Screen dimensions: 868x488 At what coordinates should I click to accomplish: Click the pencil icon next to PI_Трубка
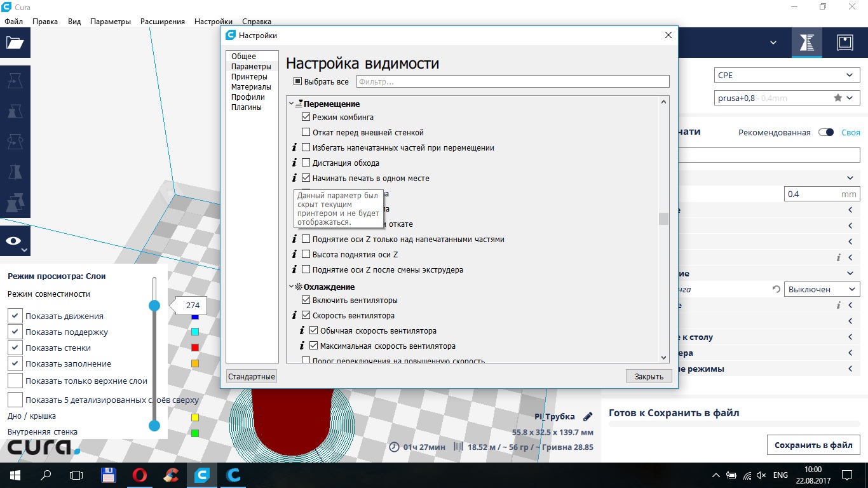pyautogui.click(x=588, y=417)
